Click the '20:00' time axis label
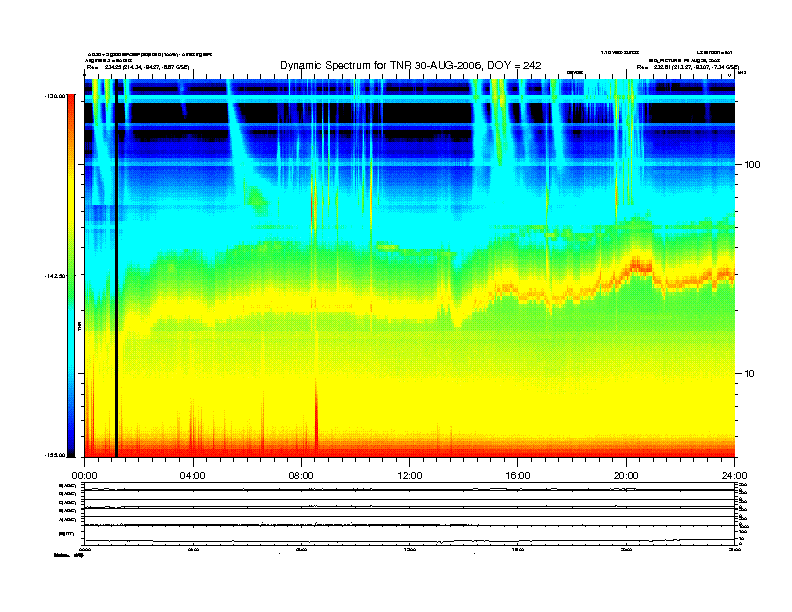This screenshot has height=612, width=792. coord(626,476)
